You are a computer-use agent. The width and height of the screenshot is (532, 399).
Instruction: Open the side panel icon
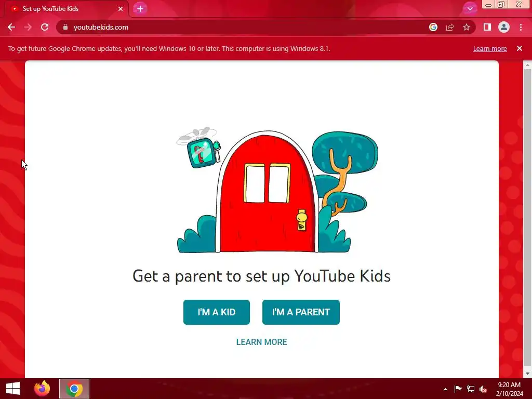click(487, 27)
